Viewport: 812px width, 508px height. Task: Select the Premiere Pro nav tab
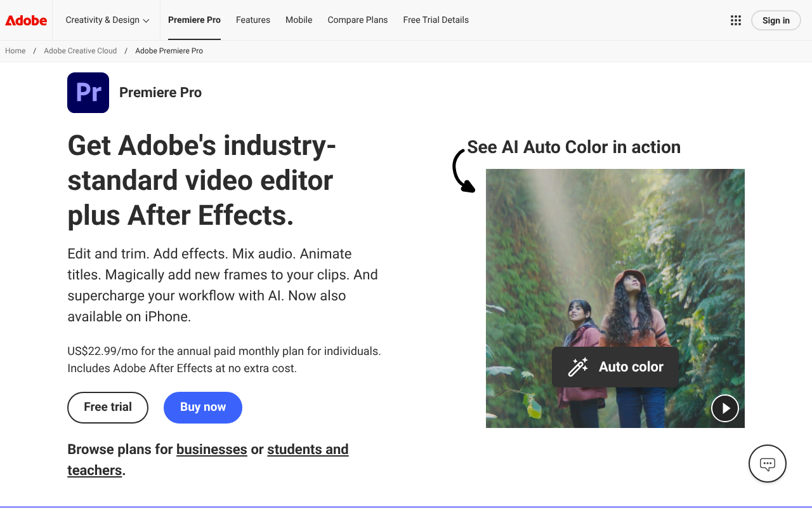(x=194, y=20)
